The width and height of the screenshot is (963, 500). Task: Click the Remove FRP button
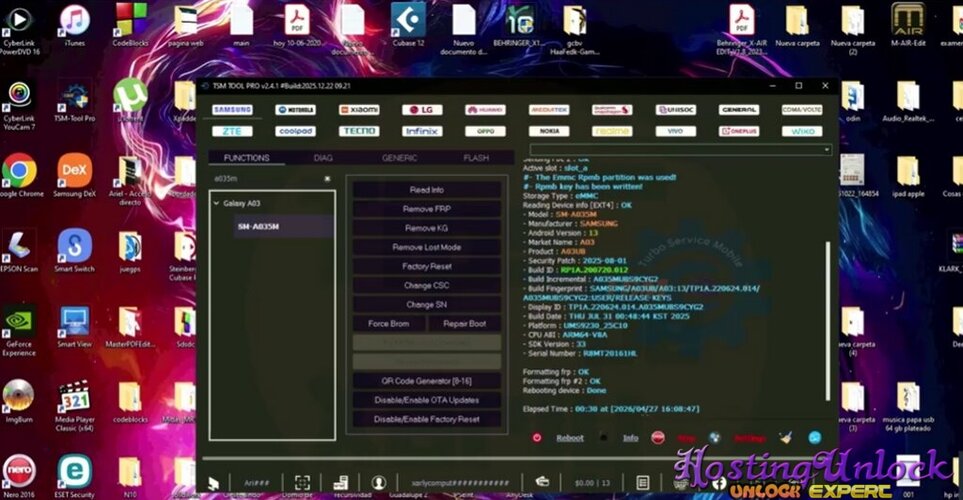pyautogui.click(x=427, y=209)
